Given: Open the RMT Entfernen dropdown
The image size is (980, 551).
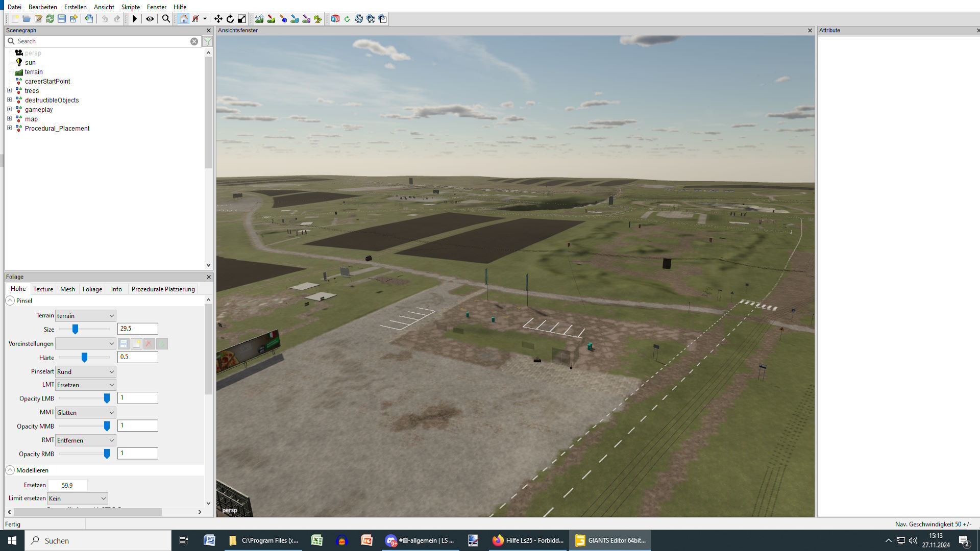Looking at the screenshot, I should [x=85, y=440].
